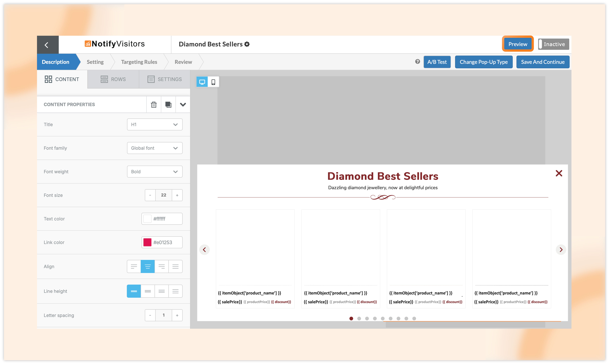
Task: Switch to desktop preview icon
Action: pos(202,82)
